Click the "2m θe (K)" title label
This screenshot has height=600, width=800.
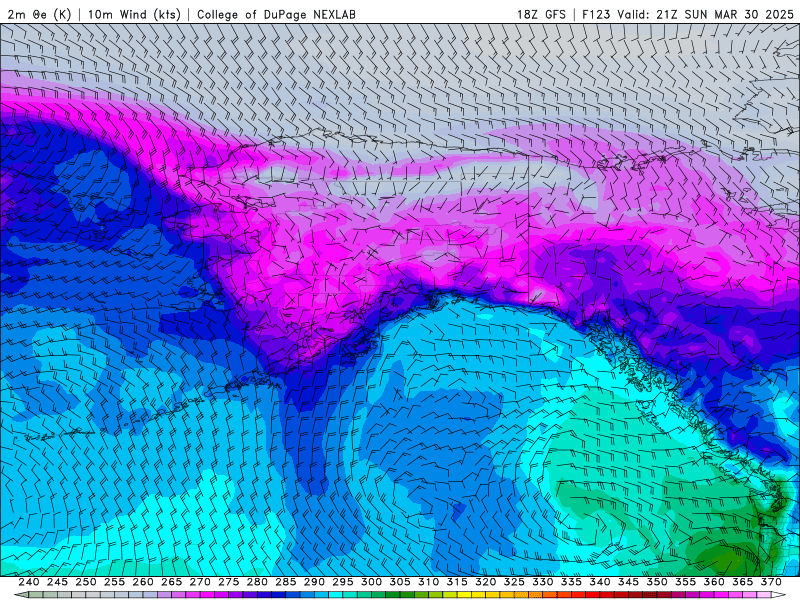point(39,14)
